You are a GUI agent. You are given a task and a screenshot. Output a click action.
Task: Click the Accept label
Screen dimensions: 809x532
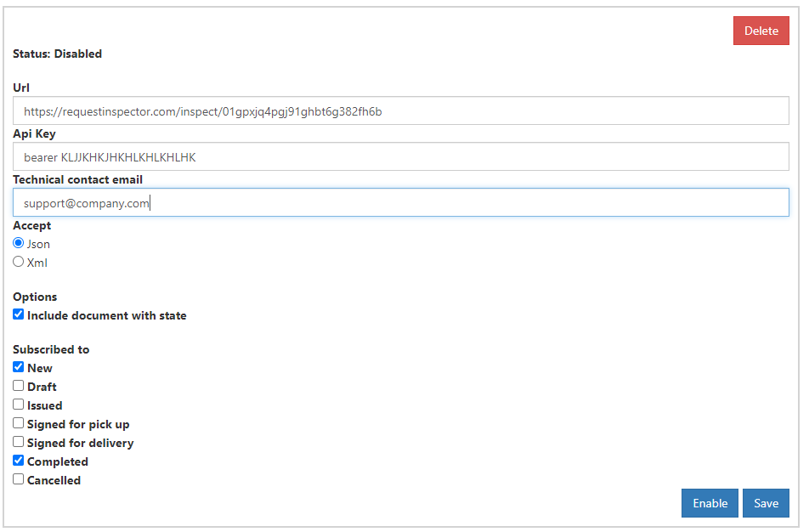(32, 225)
